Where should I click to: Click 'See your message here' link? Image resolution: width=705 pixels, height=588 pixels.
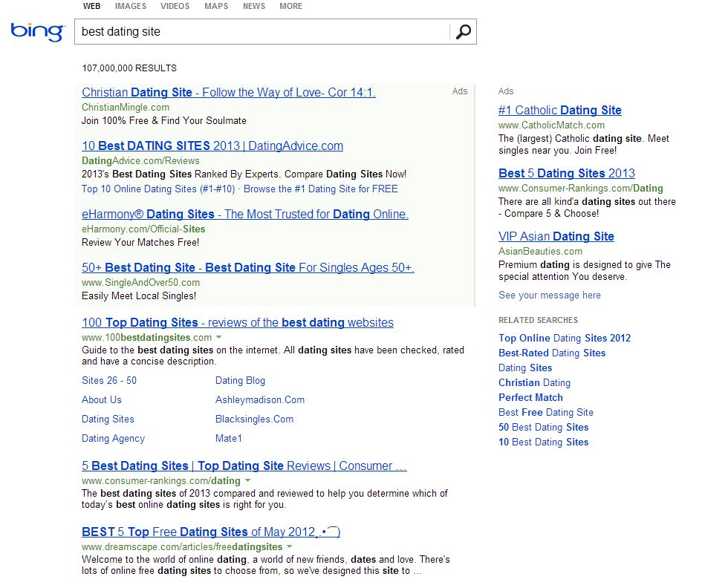tap(550, 295)
